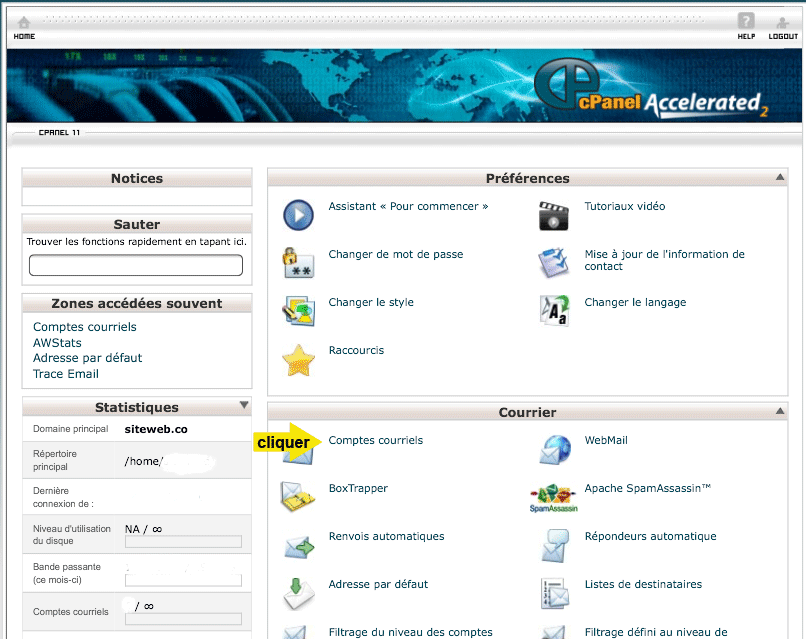Click the Raccourcis star icon
Image resolution: width=806 pixels, height=639 pixels.
tap(298, 359)
